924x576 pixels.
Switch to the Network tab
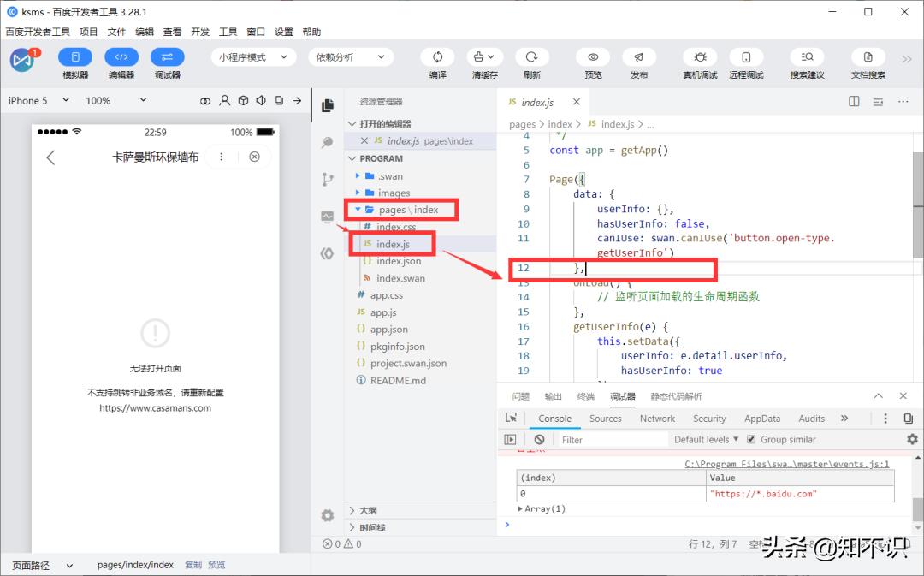657,419
